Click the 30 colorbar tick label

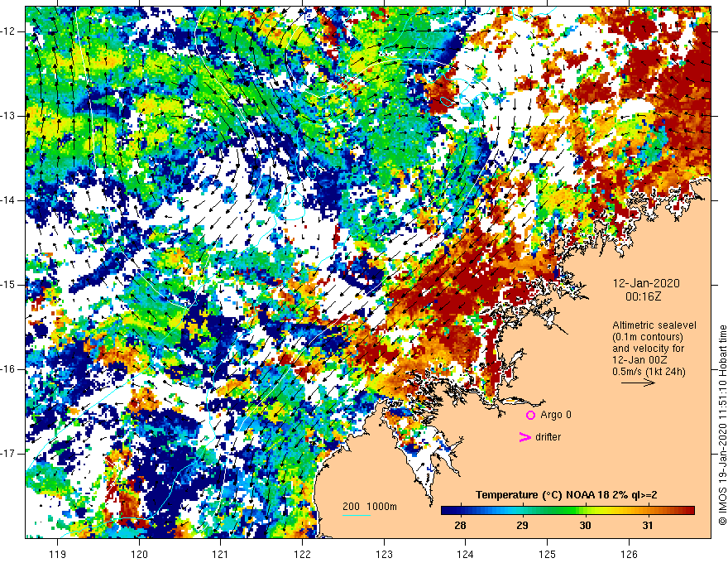point(585,526)
